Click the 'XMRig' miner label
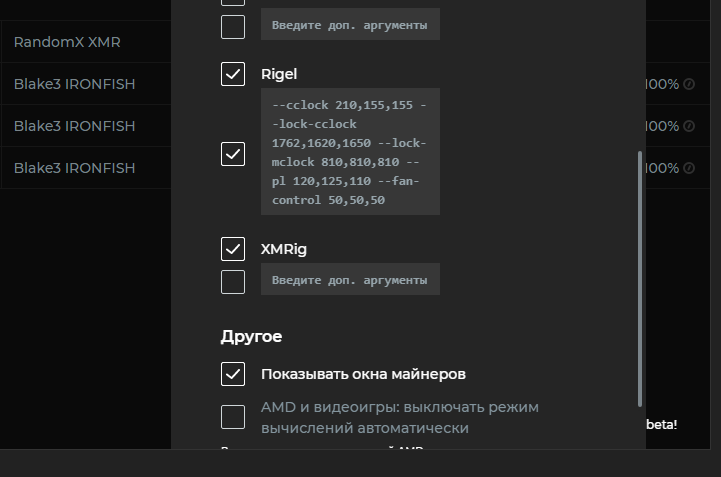The width and height of the screenshot is (721, 477). [284, 249]
